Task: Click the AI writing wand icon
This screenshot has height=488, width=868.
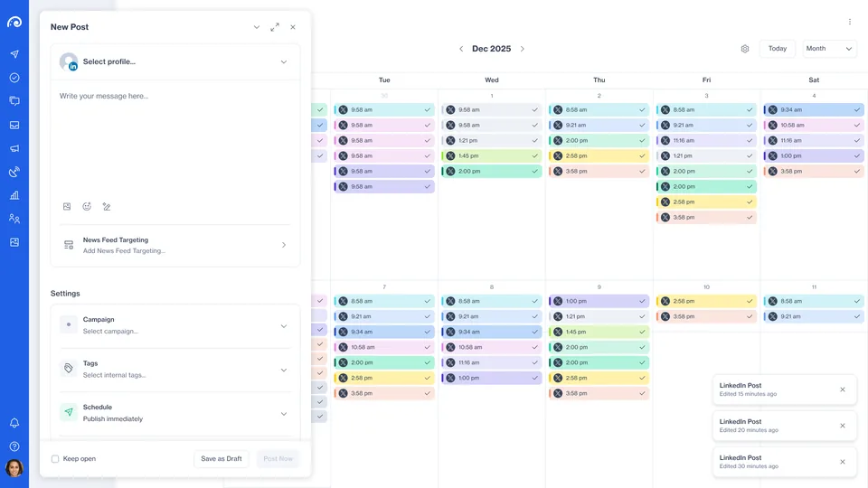Action: (107, 206)
